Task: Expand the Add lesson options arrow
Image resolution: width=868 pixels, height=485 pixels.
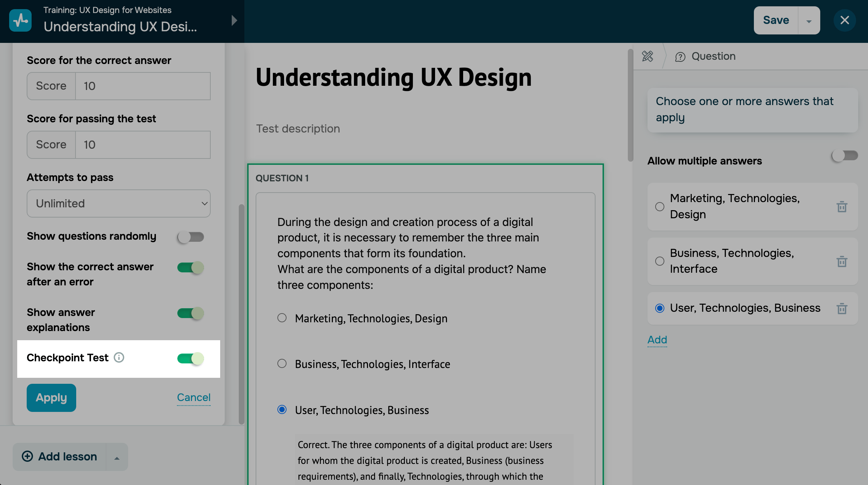Action: (117, 458)
